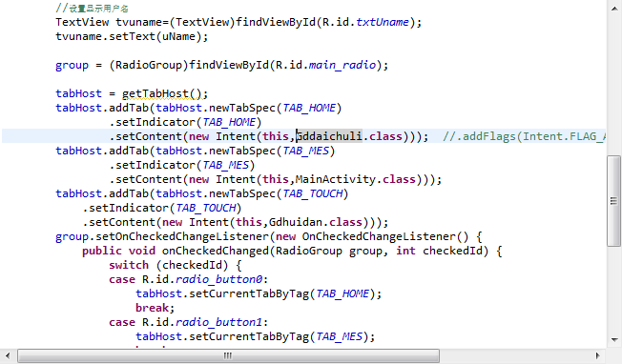
Task: Click txtUname in findViewById line
Action: tap(382, 22)
